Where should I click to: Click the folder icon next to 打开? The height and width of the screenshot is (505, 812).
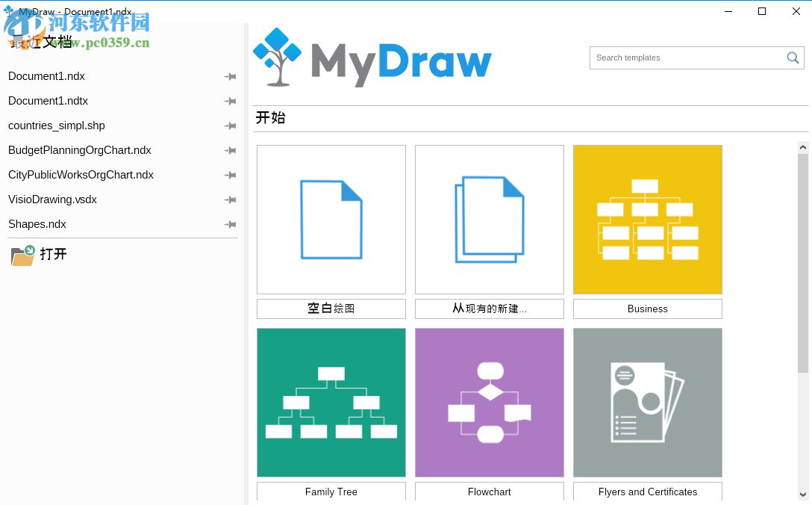tap(22, 255)
